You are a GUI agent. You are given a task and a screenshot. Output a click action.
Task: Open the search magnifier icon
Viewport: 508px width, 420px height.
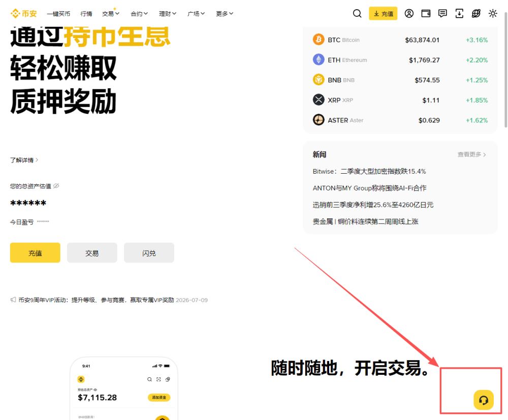pyautogui.click(x=357, y=14)
